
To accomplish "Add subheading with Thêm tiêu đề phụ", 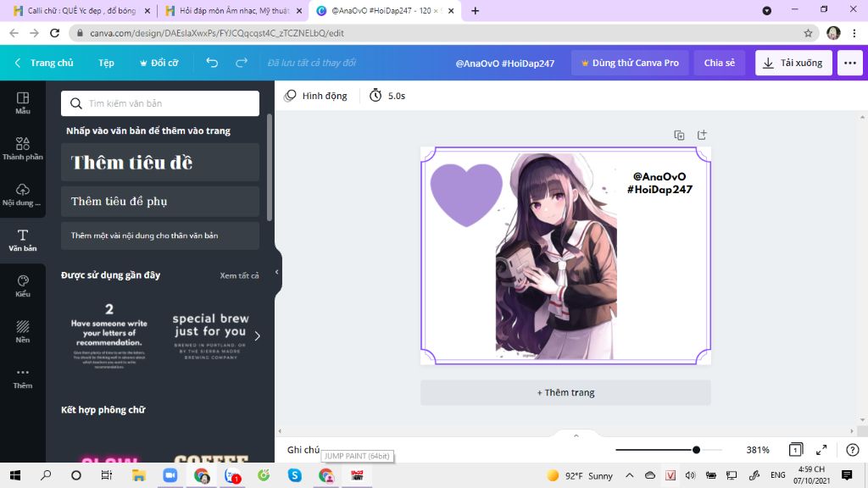I will (x=160, y=202).
